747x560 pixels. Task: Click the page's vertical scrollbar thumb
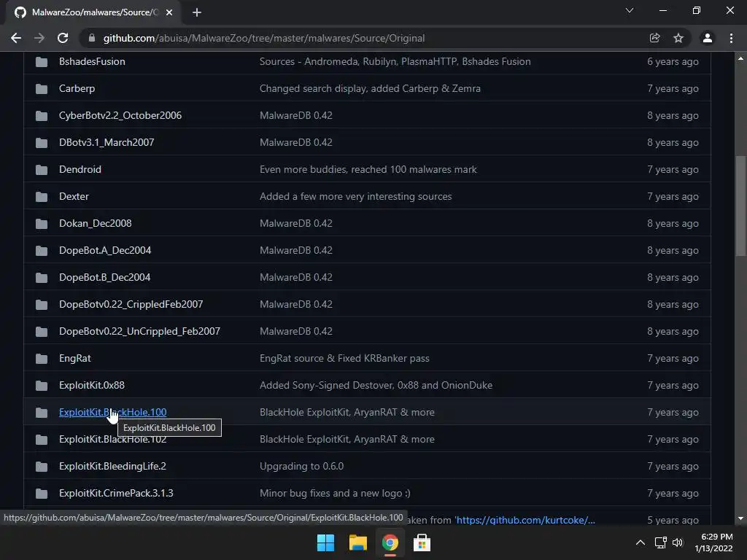(740, 206)
